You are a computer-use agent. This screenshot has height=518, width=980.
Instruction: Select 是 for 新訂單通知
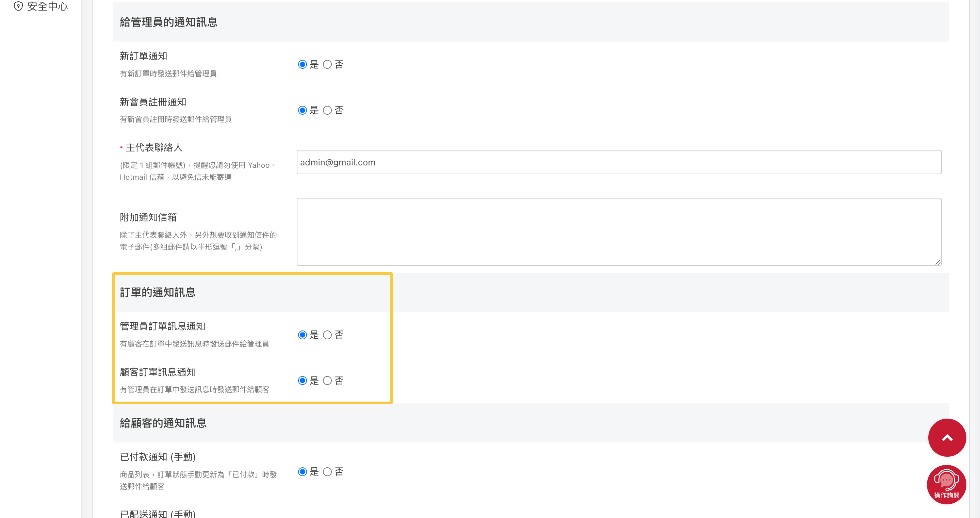[303, 64]
